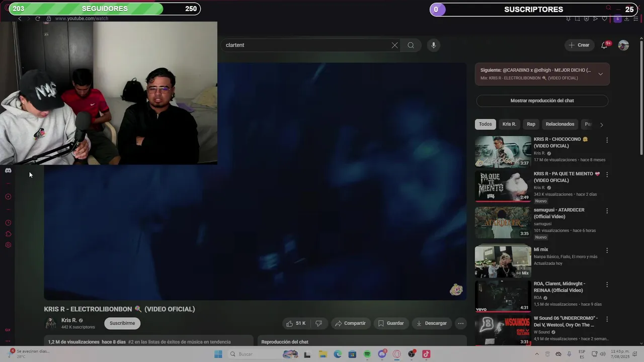Start voice search with the microphone

point(434,45)
